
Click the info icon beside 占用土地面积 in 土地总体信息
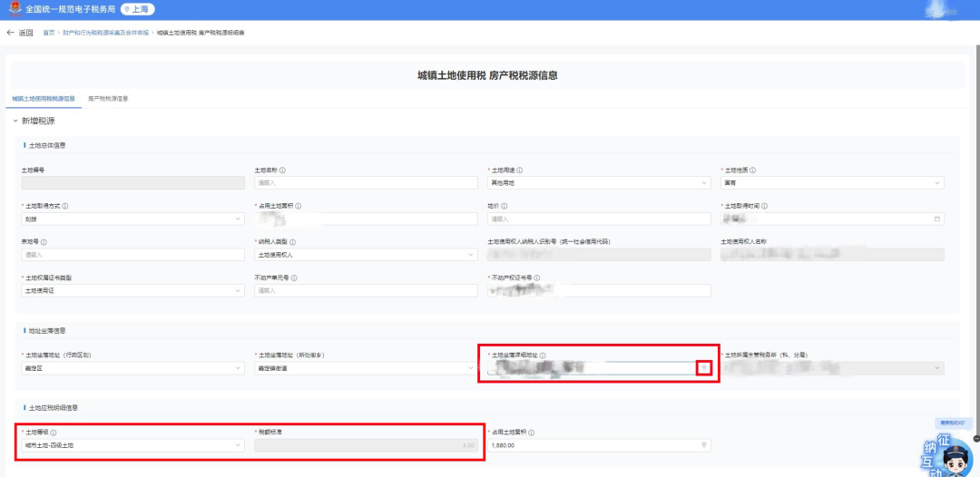point(299,206)
